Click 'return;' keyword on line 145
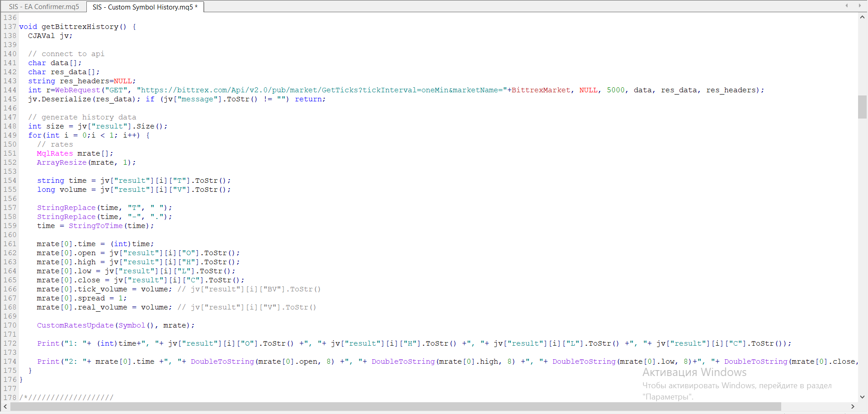 [310, 99]
